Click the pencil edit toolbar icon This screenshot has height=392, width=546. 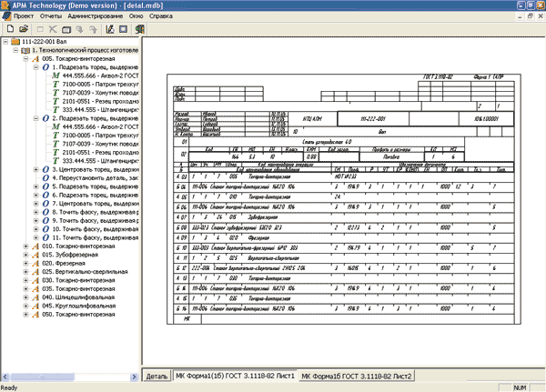pyautogui.click(x=109, y=29)
